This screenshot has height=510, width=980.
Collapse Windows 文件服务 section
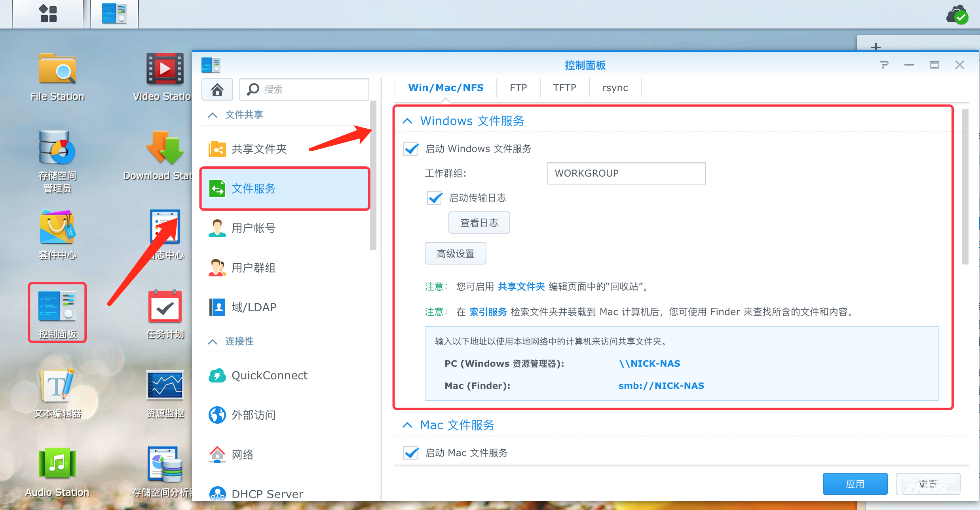click(x=407, y=121)
